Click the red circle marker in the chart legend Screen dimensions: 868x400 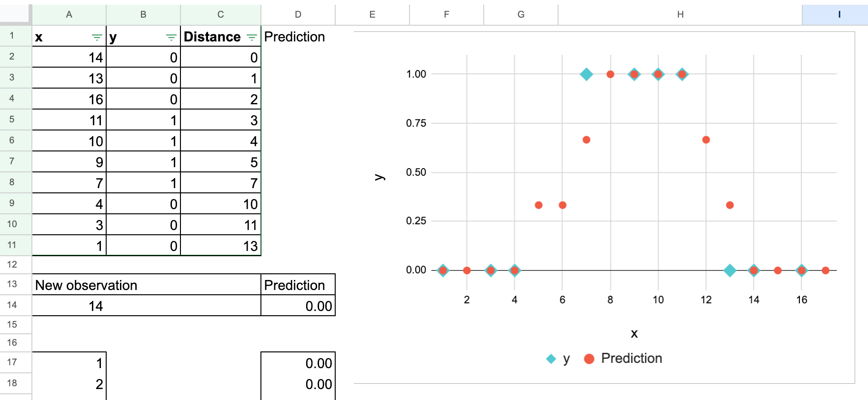[x=589, y=359]
